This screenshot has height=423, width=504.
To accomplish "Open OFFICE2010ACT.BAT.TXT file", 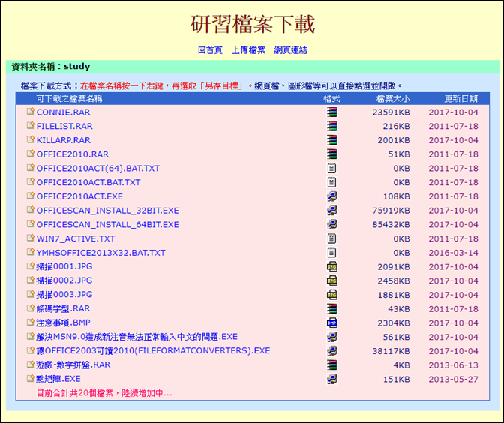I will point(88,182).
